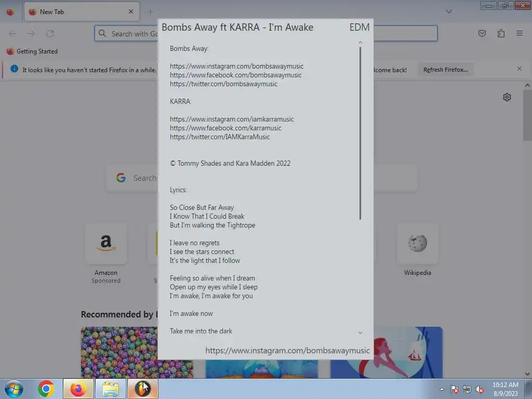
Task: Click the EDM genre label
Action: coord(360,27)
